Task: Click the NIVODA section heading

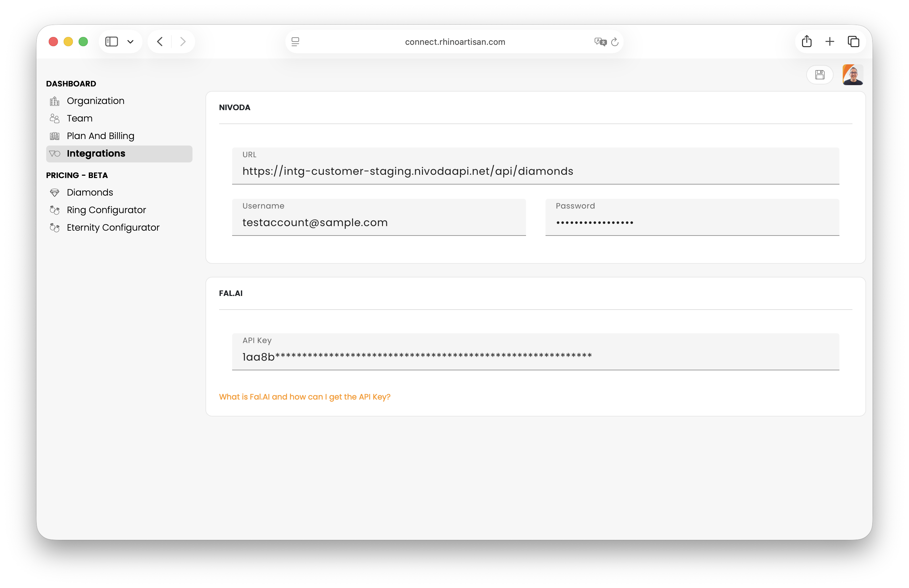Action: tap(234, 108)
